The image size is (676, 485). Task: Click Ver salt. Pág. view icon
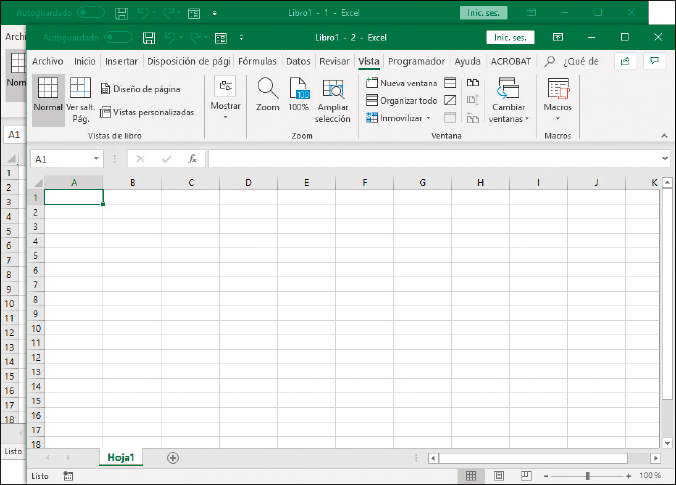[80, 96]
